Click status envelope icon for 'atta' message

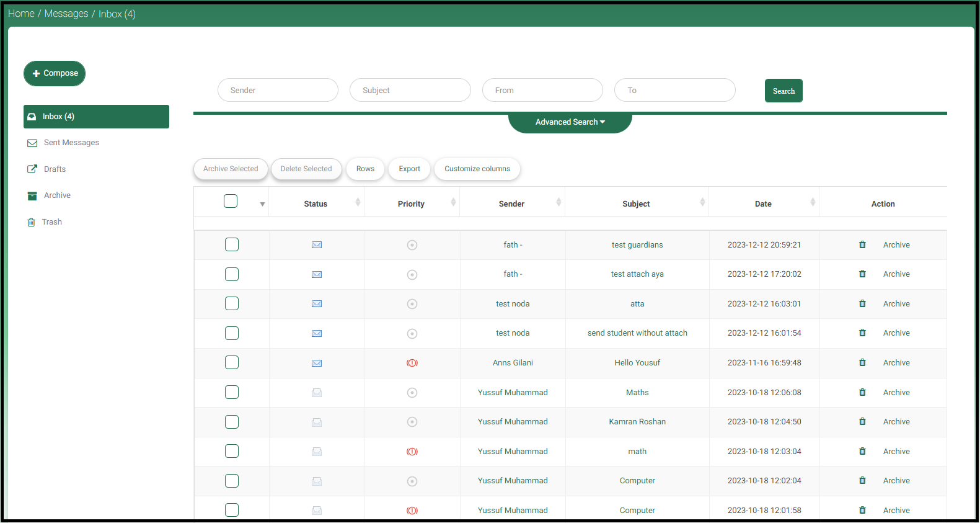pyautogui.click(x=317, y=304)
